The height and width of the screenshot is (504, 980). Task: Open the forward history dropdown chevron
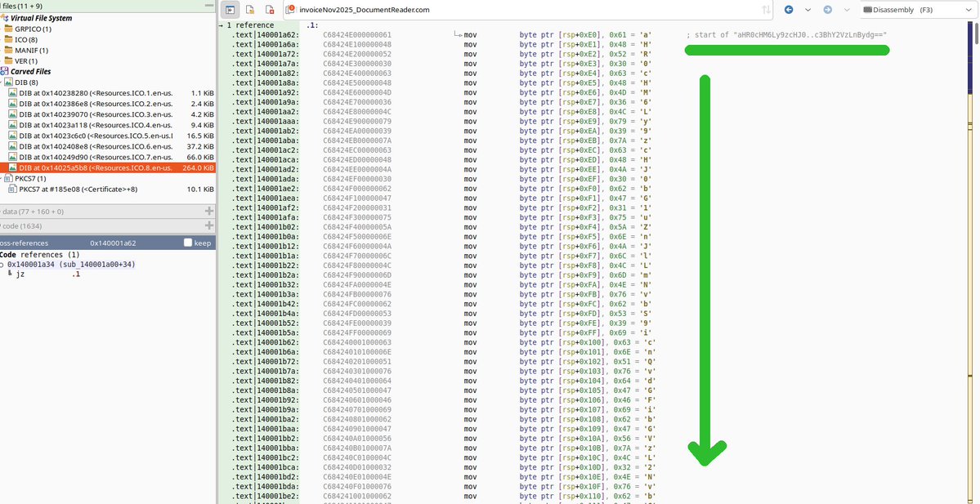click(846, 10)
